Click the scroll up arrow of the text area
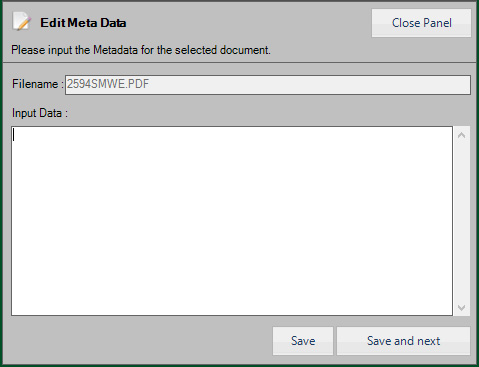The height and width of the screenshot is (367, 479). (462, 135)
